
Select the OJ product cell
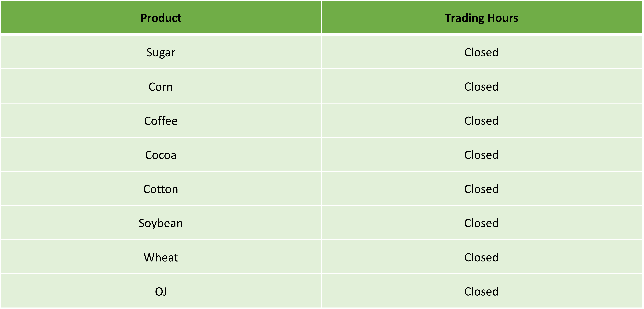pyautogui.click(x=161, y=291)
